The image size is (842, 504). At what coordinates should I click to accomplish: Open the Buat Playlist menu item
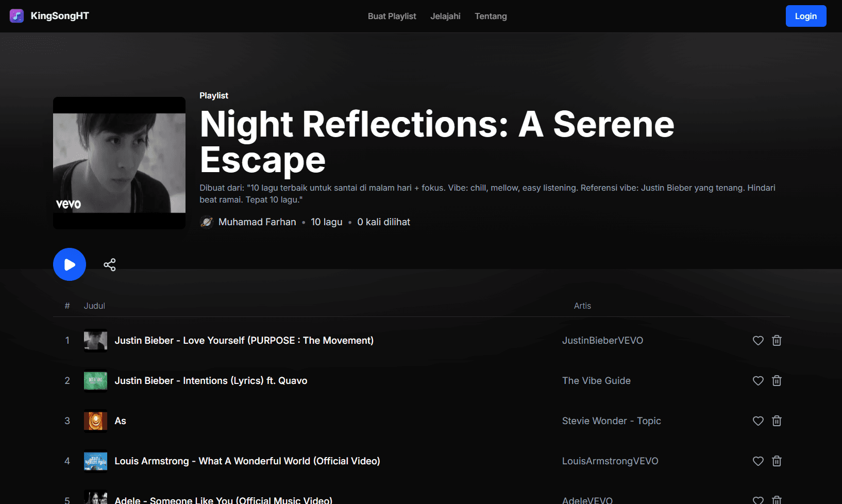[x=392, y=16]
